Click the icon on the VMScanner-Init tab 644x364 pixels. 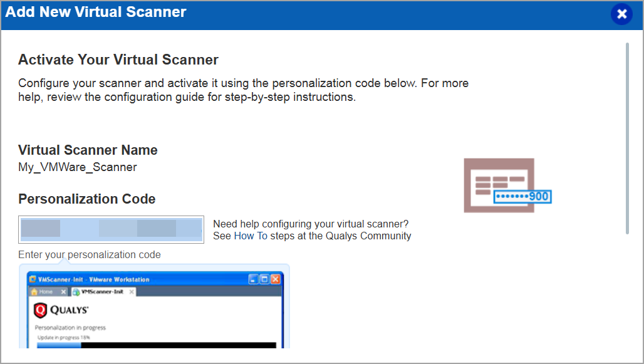click(x=76, y=291)
